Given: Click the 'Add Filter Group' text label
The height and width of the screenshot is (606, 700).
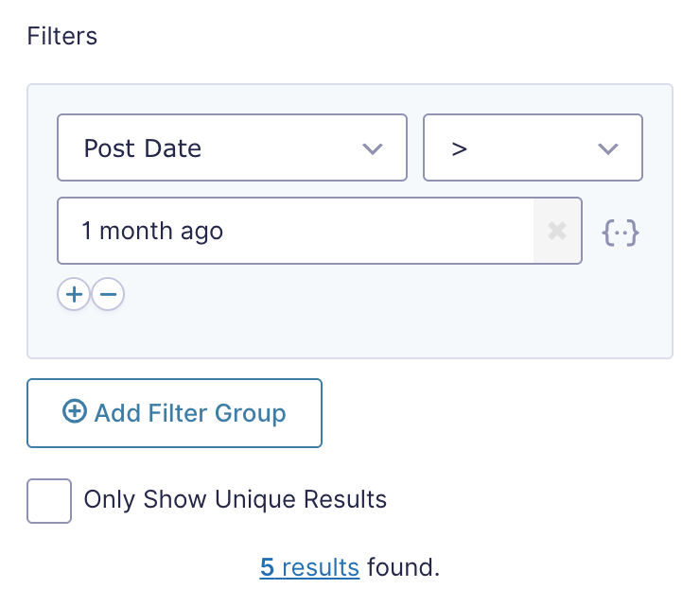Looking at the screenshot, I should coord(190,413).
